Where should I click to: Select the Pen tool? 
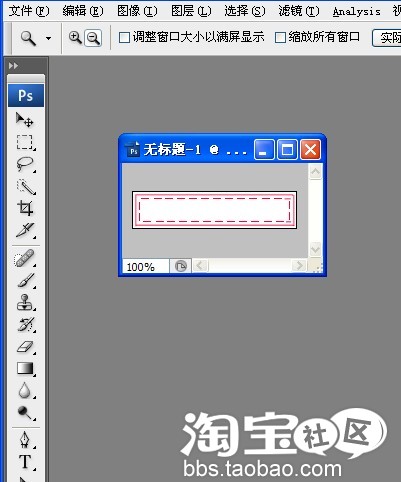25,440
